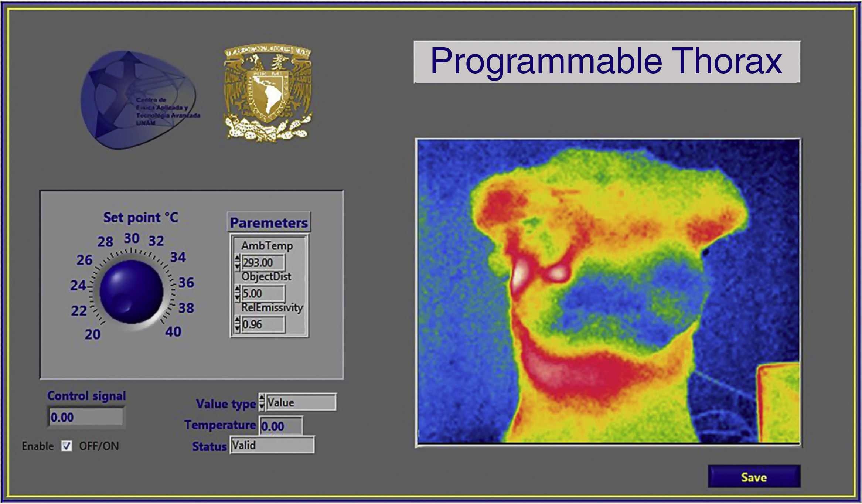The height and width of the screenshot is (504, 862).
Task: Click the AmbTemp value field 293.00
Action: pyautogui.click(x=262, y=263)
